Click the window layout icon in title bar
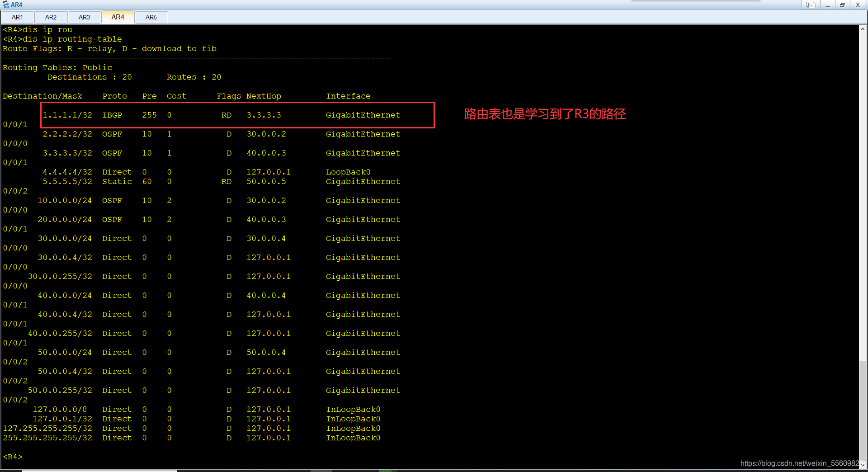 click(811, 5)
